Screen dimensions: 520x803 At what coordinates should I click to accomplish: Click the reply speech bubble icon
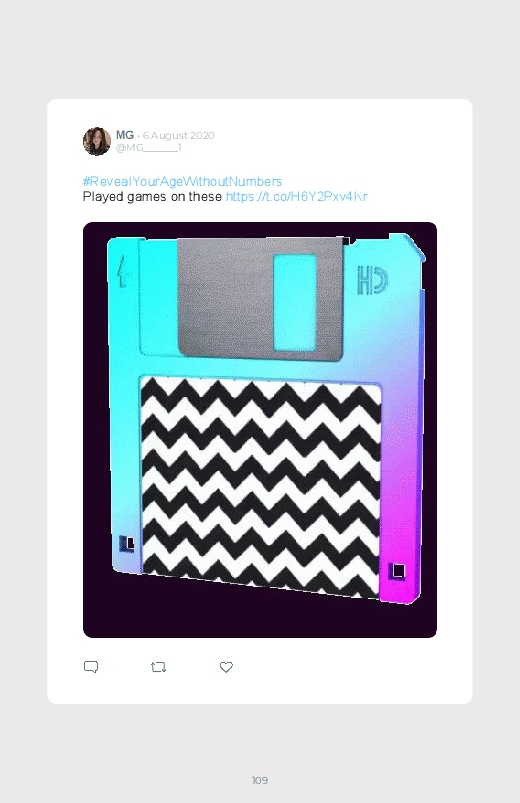point(91,667)
